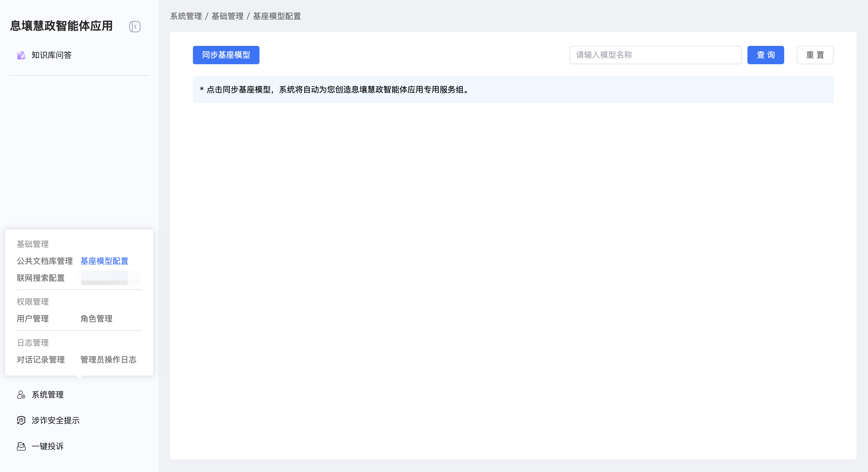The image size is (868, 472).
Task: Collapse the sidebar with the toggle icon
Action: (x=135, y=27)
